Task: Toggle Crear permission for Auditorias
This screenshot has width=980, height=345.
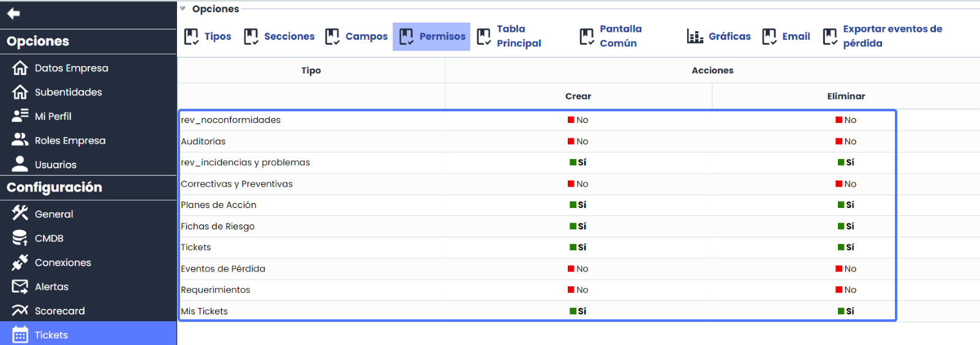Action: click(578, 141)
